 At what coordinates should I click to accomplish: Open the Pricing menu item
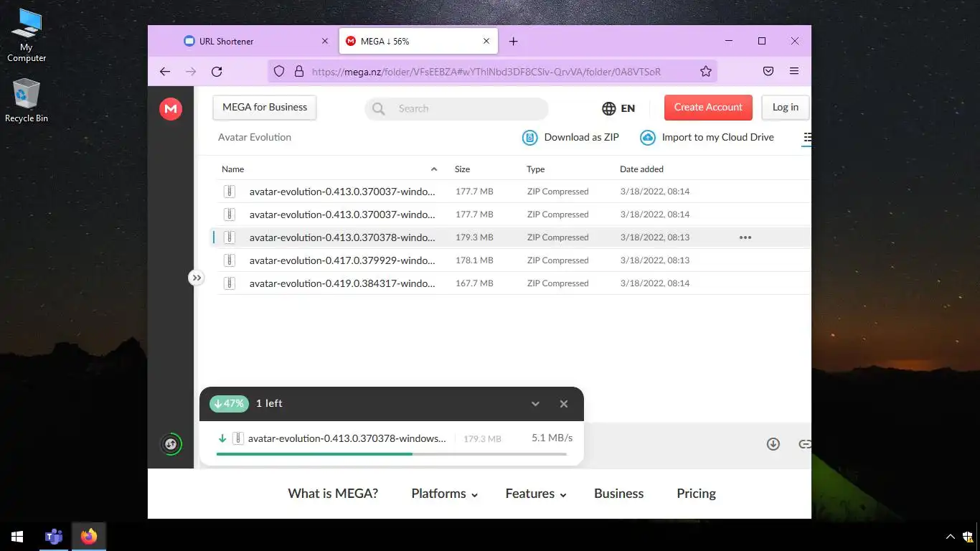pos(696,494)
